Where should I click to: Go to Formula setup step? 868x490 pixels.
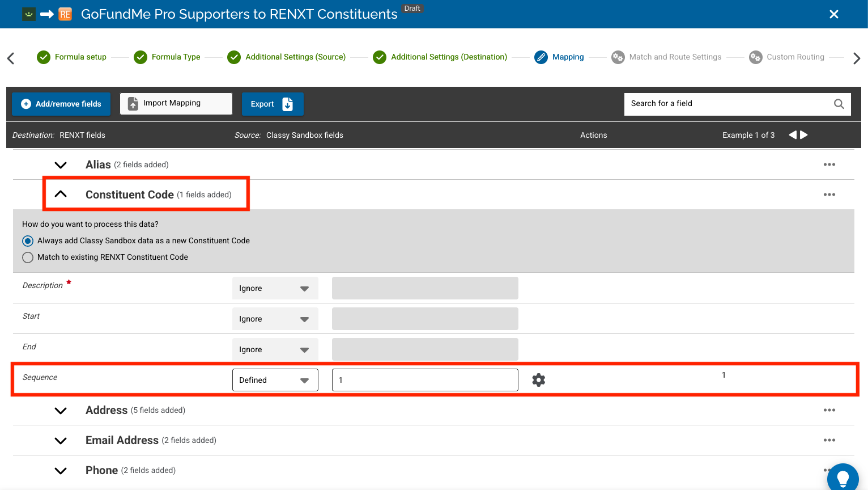pyautogui.click(x=72, y=57)
